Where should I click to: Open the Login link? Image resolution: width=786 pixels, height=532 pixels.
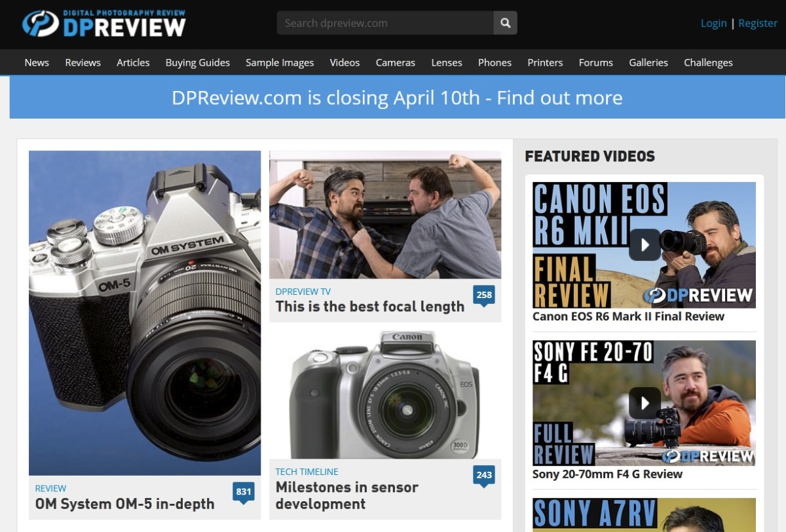pyautogui.click(x=714, y=22)
